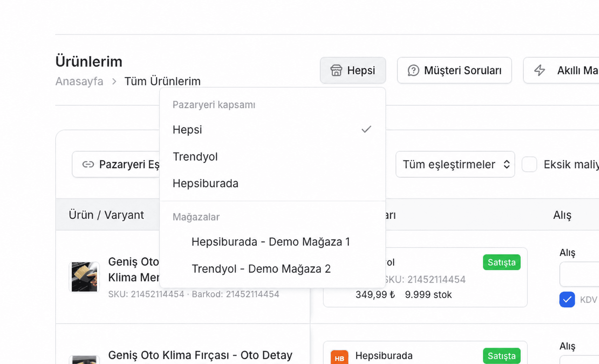Select Hepsi in marketplace scope menu
Screen dimensions: 599x364
(x=272, y=130)
